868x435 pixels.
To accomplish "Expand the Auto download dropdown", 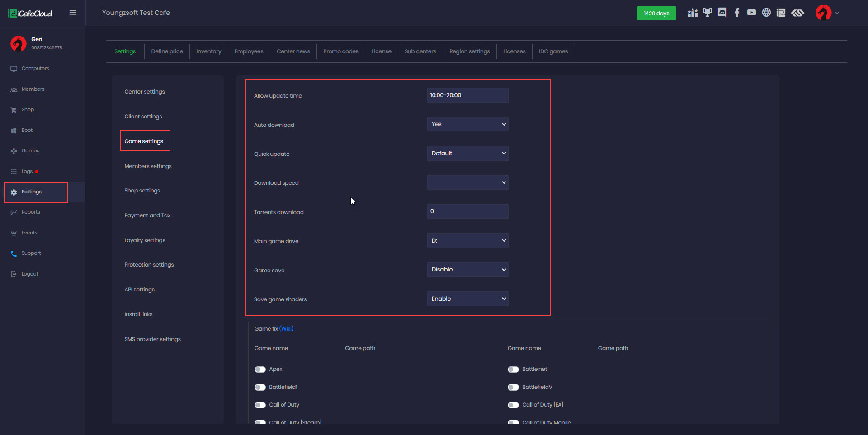I will click(x=467, y=124).
